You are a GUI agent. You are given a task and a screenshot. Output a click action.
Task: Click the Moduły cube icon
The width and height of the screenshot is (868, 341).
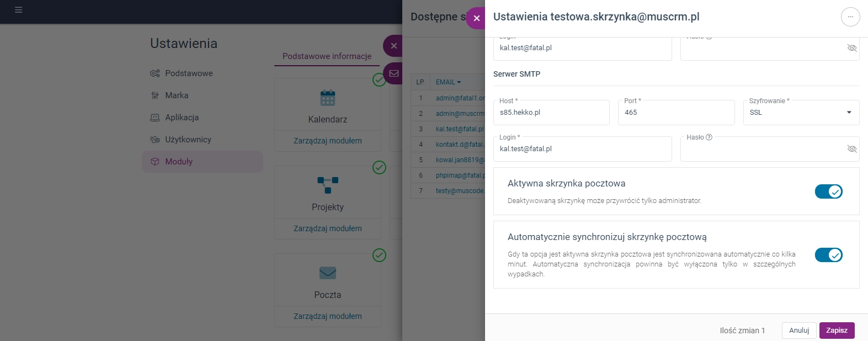click(x=155, y=162)
